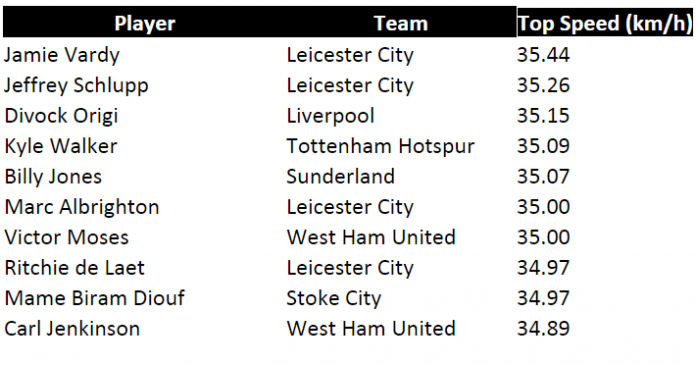Select the Jamie Vardy cell
This screenshot has height=365, width=696.
click(62, 56)
